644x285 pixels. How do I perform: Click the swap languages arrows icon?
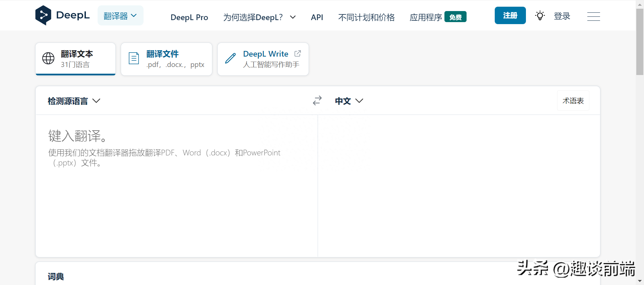(317, 100)
